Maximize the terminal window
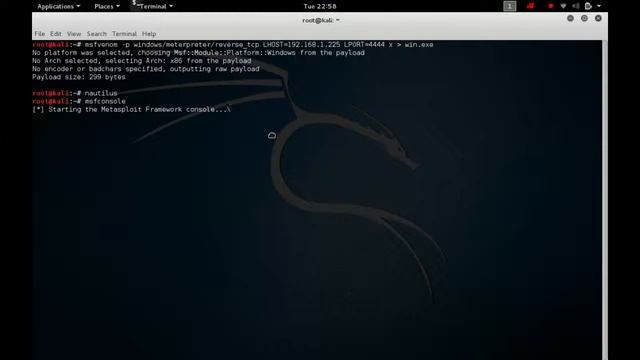640x360 pixels. click(x=584, y=18)
